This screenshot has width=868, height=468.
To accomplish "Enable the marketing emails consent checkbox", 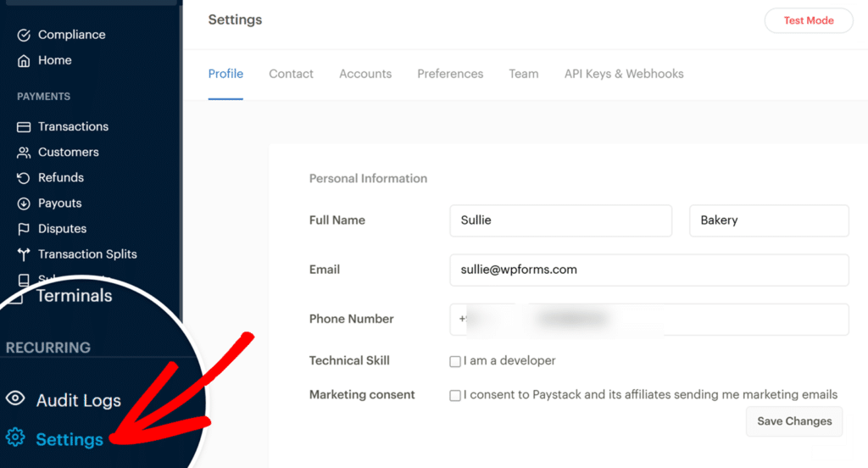I will click(455, 395).
